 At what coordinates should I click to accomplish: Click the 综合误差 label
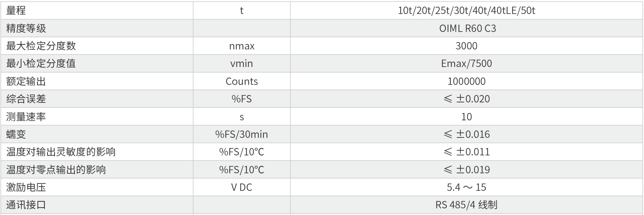point(26,99)
